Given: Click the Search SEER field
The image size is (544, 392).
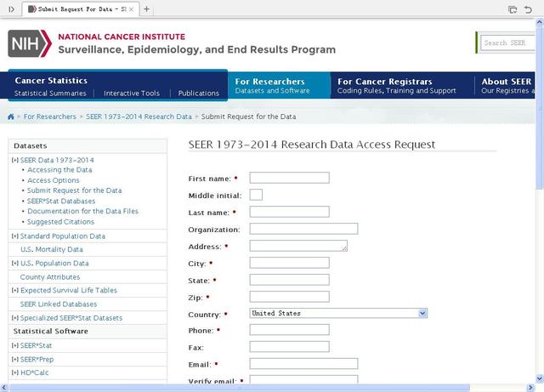Looking at the screenshot, I should pyautogui.click(x=507, y=43).
